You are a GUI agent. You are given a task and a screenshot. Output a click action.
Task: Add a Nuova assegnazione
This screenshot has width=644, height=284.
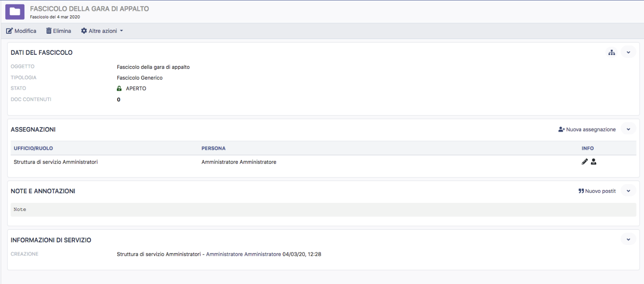click(587, 130)
